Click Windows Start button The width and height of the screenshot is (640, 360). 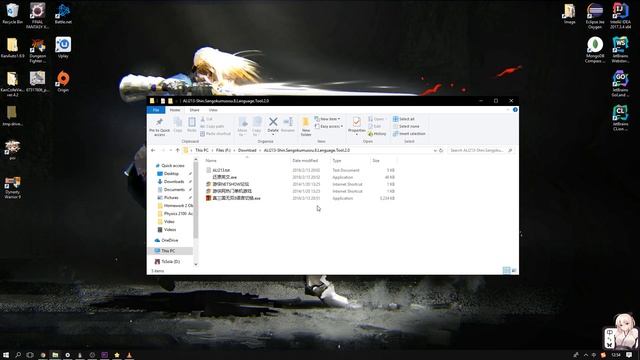6,355
